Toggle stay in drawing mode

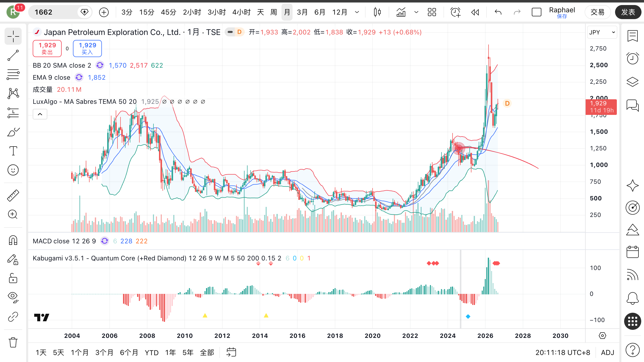click(13, 259)
